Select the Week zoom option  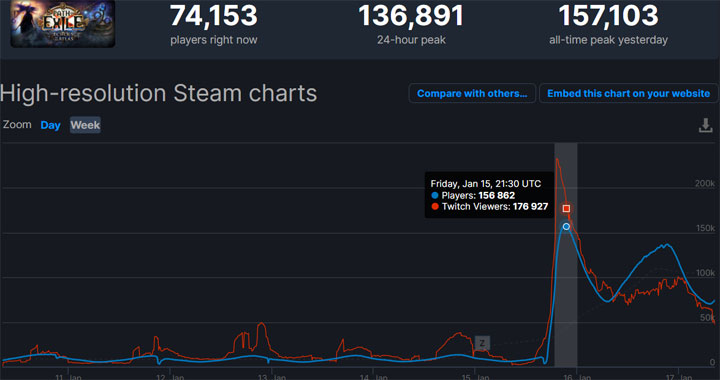(x=85, y=125)
